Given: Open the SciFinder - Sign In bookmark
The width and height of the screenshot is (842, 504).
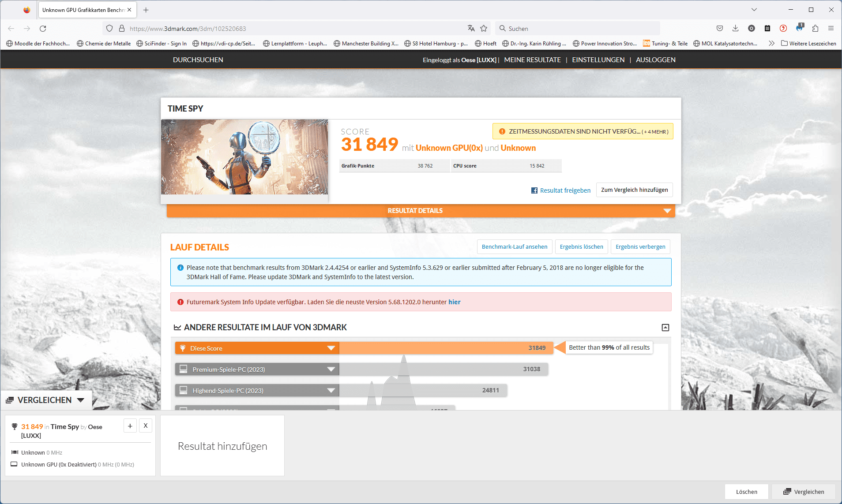Looking at the screenshot, I should coord(162,43).
